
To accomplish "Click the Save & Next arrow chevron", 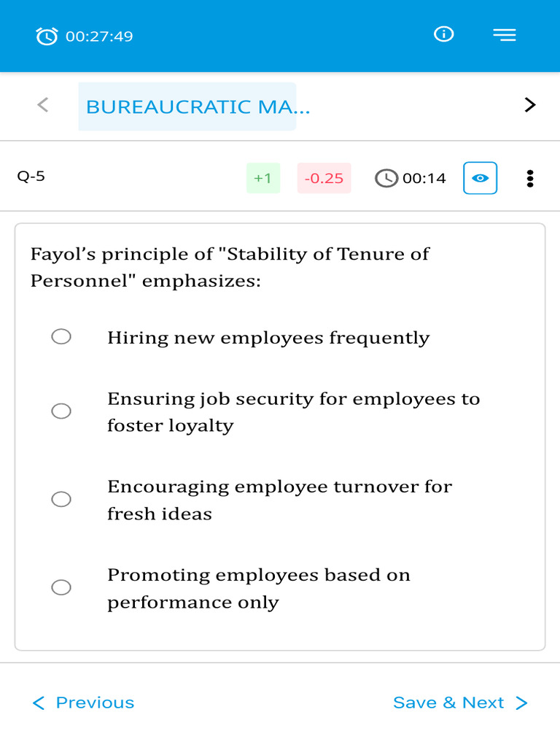I will click(x=522, y=703).
